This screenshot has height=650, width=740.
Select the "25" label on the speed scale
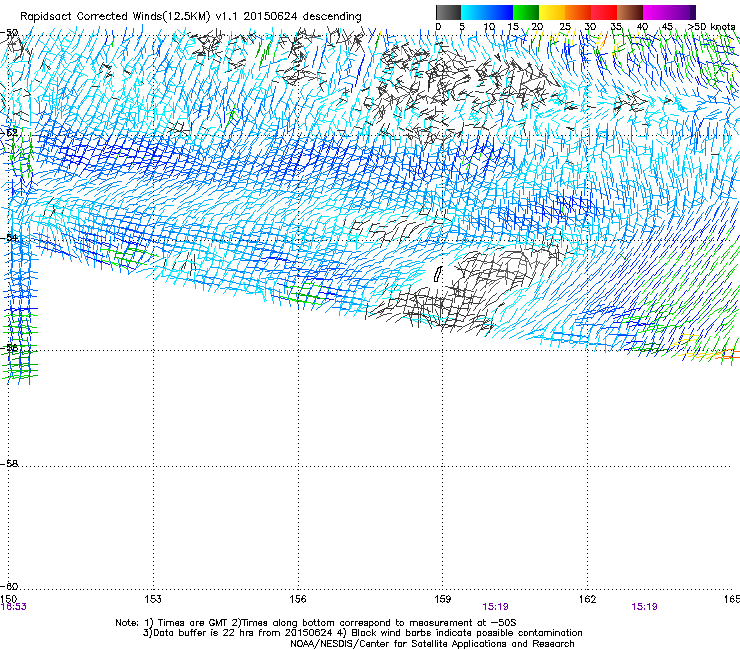coord(565,27)
